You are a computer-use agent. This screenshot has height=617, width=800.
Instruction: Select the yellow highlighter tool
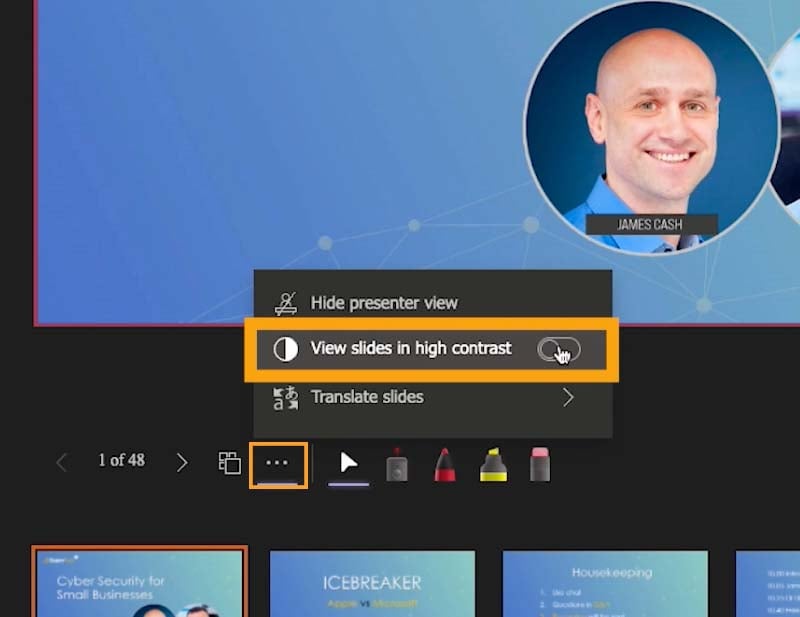493,464
